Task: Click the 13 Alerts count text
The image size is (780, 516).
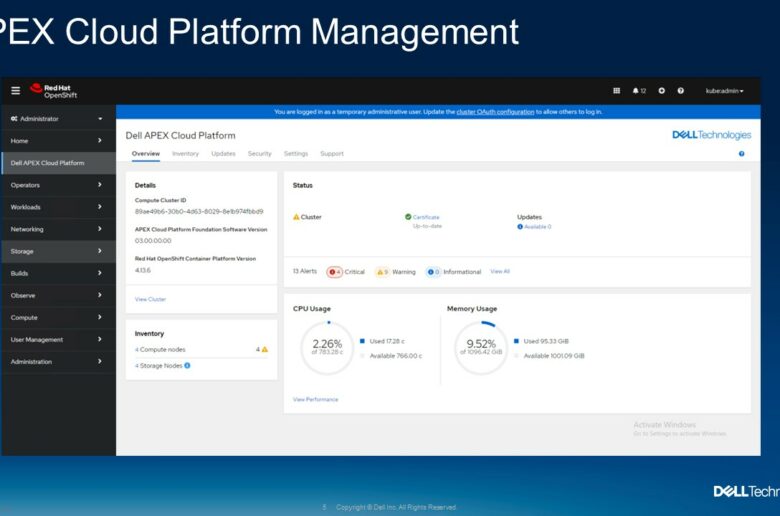Action: point(304,271)
